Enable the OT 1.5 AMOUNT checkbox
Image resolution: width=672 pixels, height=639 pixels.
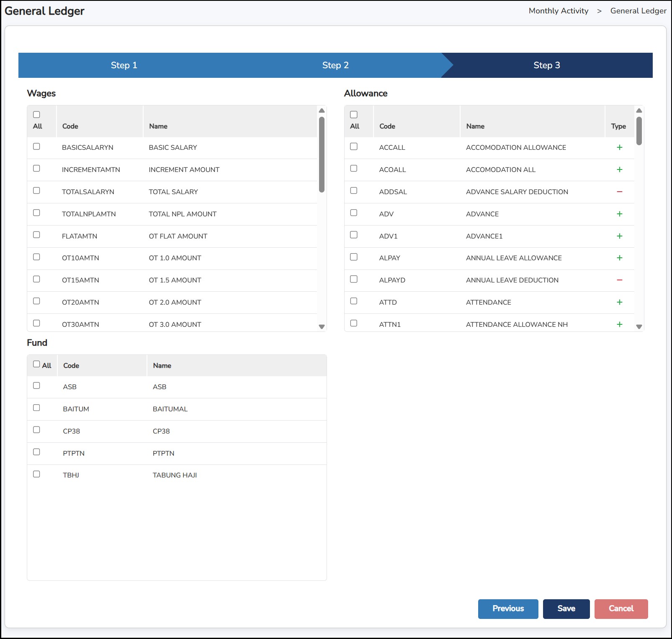(36, 279)
